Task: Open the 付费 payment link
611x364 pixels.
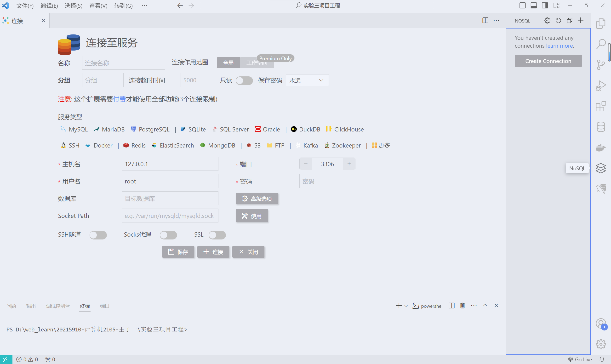Action: (x=119, y=99)
